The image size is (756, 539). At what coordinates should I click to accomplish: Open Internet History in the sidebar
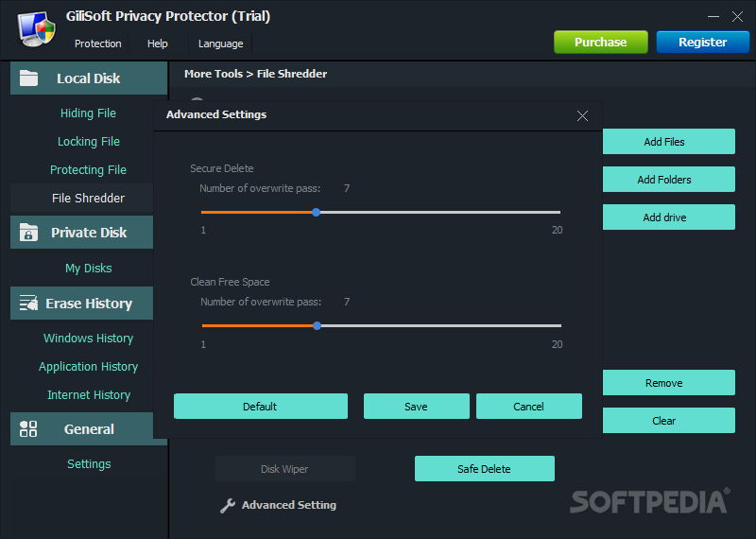coord(89,394)
